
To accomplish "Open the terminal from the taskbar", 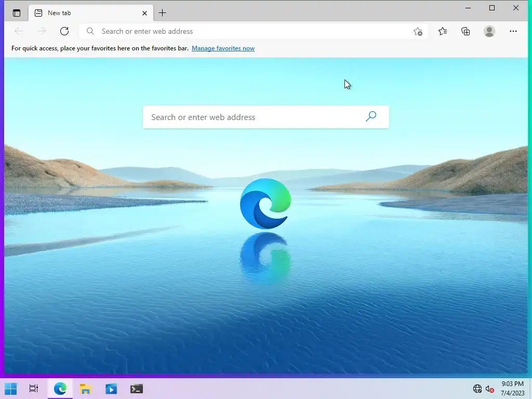I will coord(137,389).
